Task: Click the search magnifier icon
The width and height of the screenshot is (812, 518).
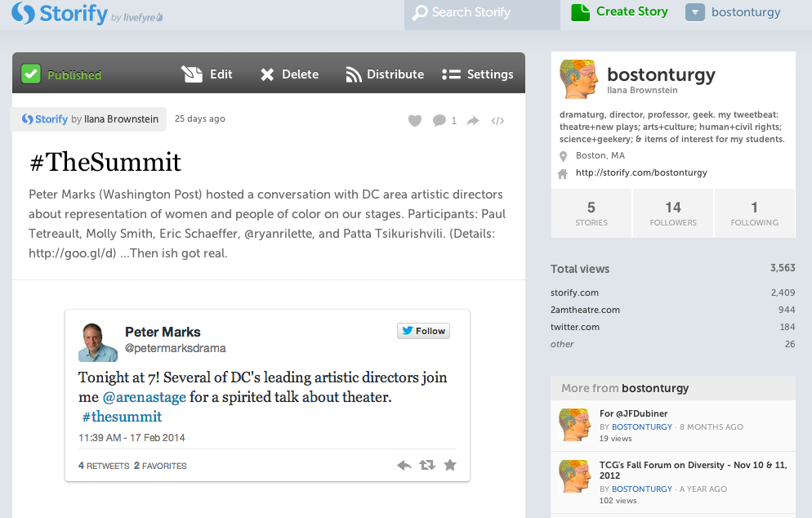Action: coord(419,12)
